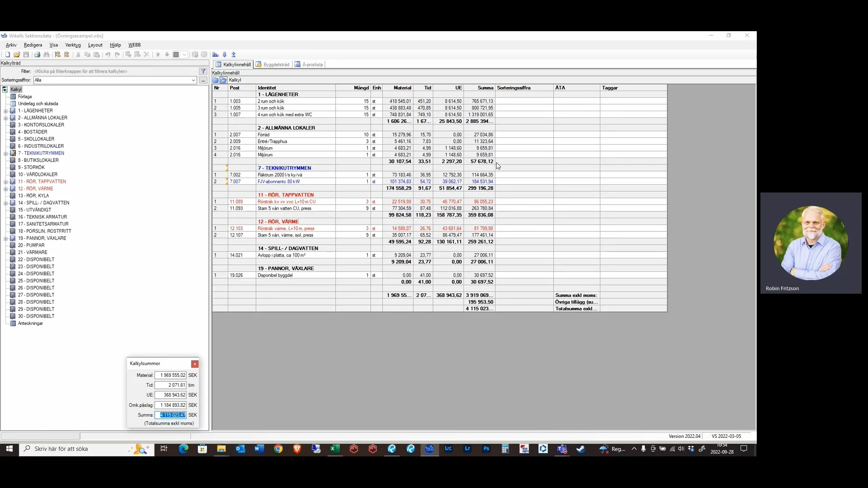The height and width of the screenshot is (488, 868).
Task: Expand the 11 - RÖR, TAPPVATTEN node
Action: pyautogui.click(x=5, y=182)
